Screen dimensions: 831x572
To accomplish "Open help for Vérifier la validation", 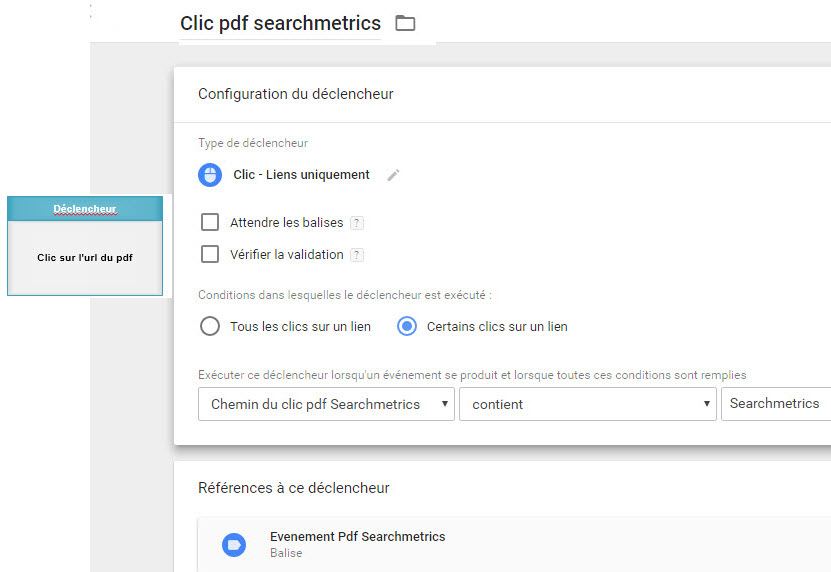I will (x=357, y=255).
